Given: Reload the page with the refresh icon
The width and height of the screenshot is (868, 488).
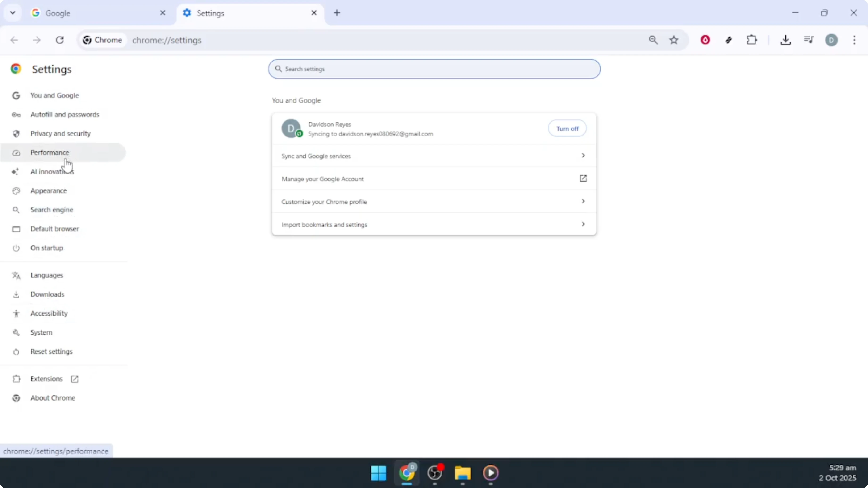Looking at the screenshot, I should point(60,40).
